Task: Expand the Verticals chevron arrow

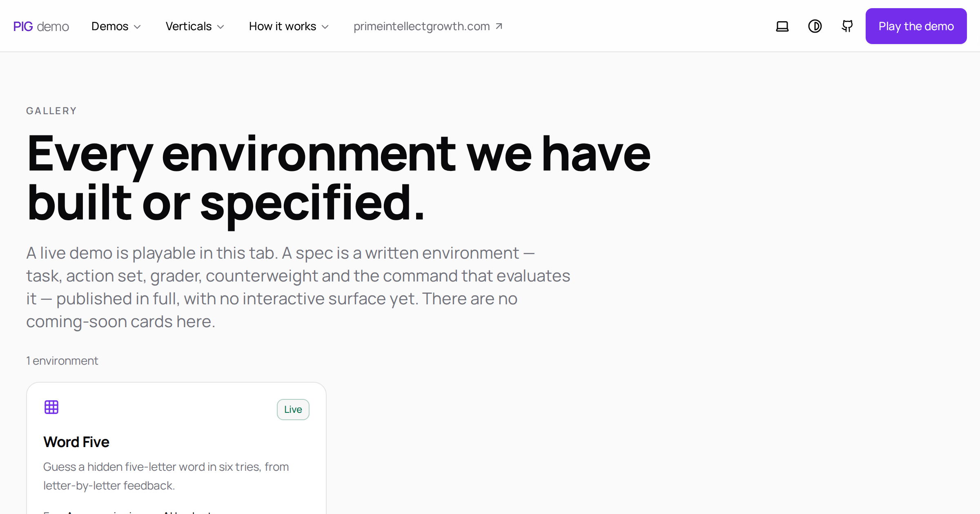Action: point(220,27)
